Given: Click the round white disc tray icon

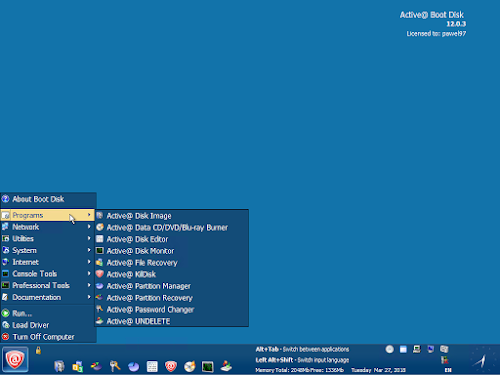Looking at the screenshot, I should [x=390, y=349].
